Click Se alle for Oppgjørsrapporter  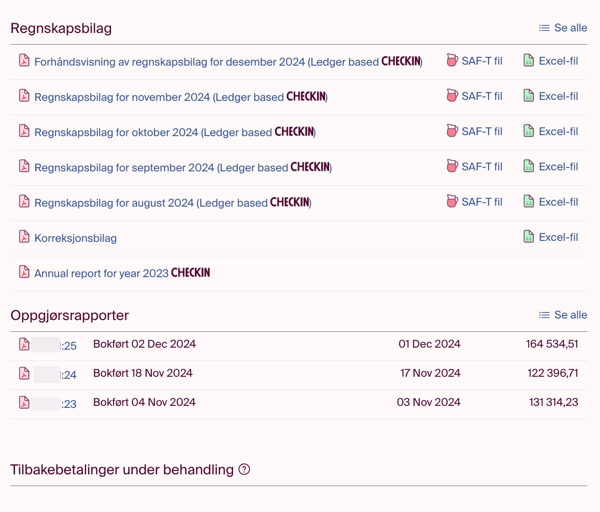tap(563, 315)
